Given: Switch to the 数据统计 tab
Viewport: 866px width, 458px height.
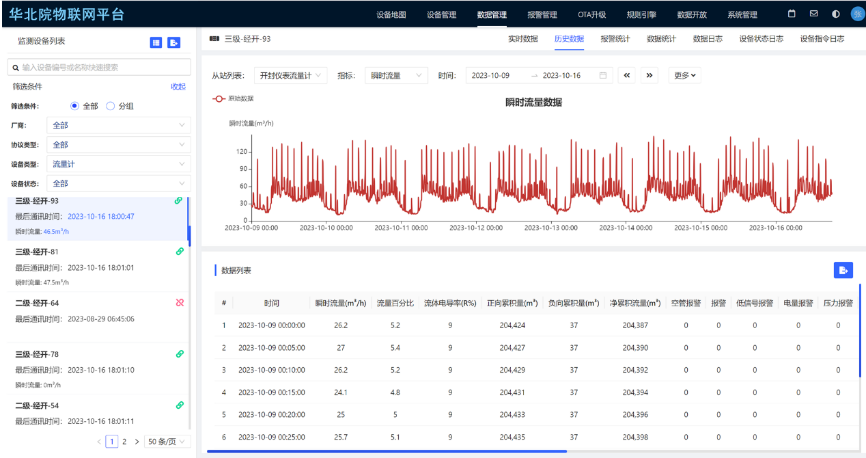Looking at the screenshot, I should [661, 39].
